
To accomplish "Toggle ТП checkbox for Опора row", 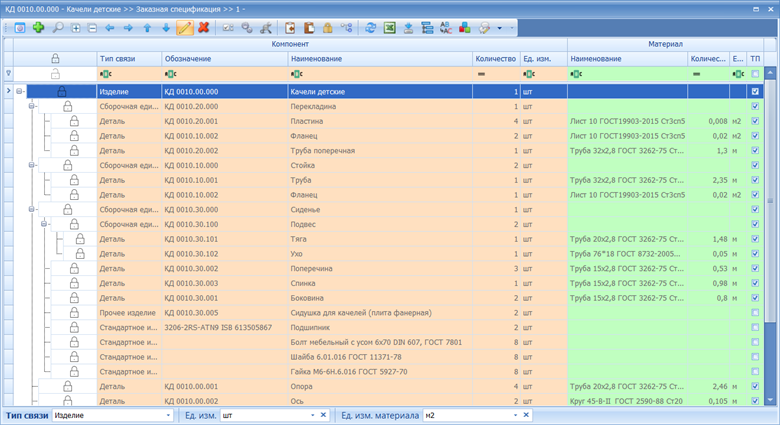I will 755,386.
